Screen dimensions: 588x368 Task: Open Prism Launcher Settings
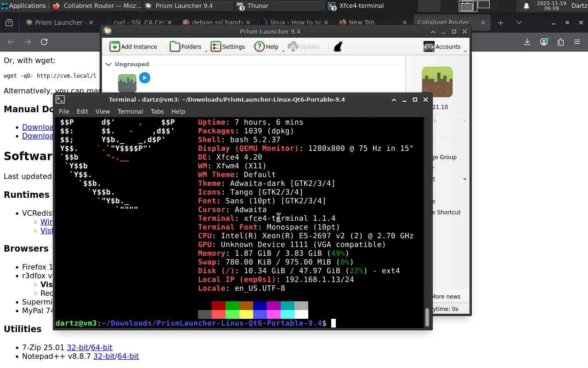(228, 46)
